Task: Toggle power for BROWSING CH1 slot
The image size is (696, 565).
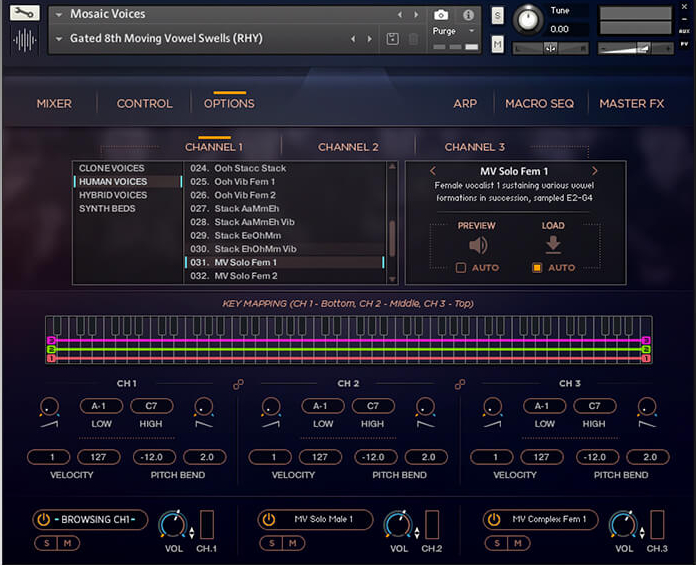Action: [x=44, y=519]
